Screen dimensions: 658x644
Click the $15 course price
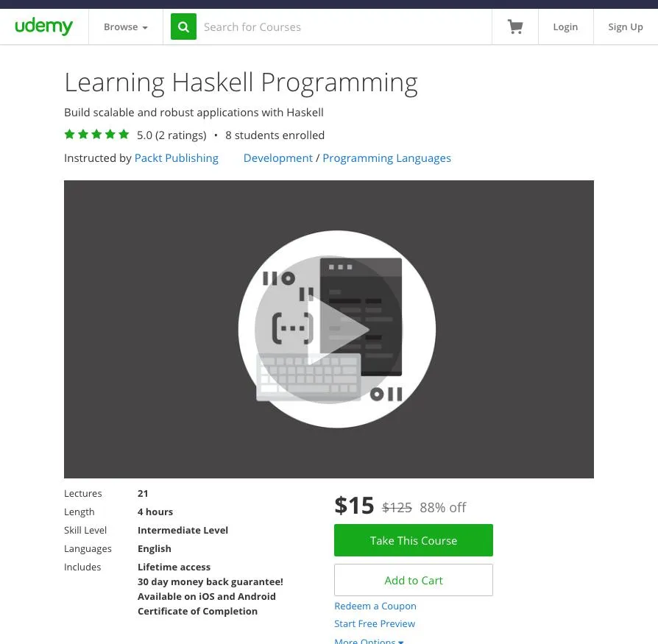click(x=354, y=506)
